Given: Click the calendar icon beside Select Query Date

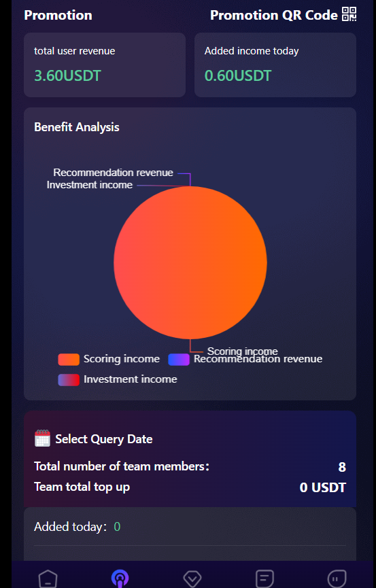Looking at the screenshot, I should (x=42, y=438).
